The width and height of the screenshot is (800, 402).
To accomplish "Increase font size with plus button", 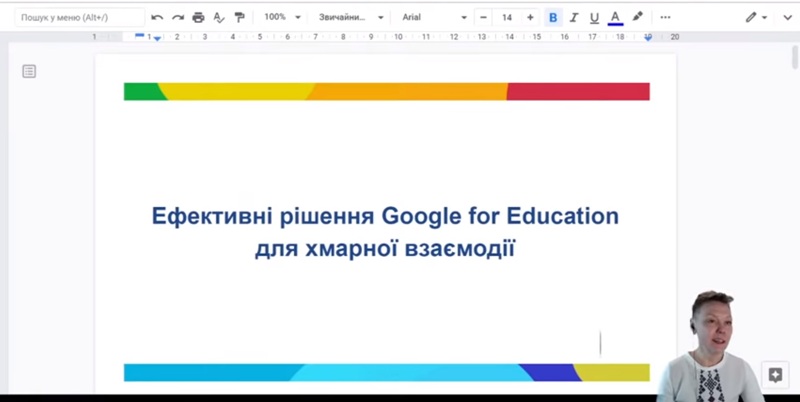I will pyautogui.click(x=530, y=17).
